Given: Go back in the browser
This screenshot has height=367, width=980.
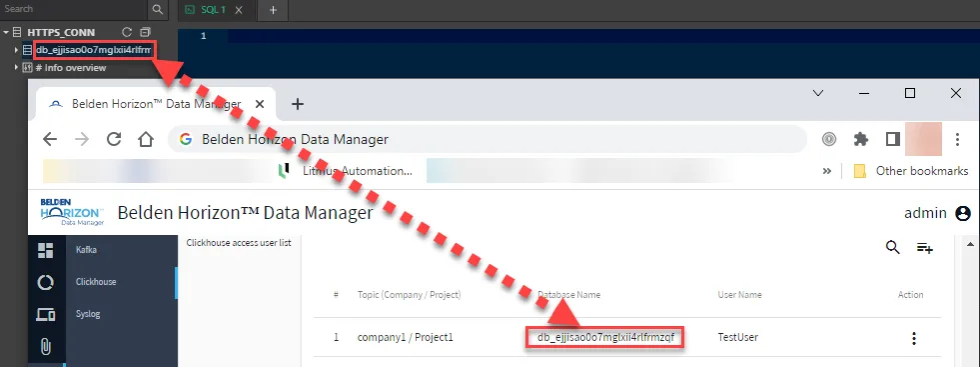Looking at the screenshot, I should pos(50,139).
